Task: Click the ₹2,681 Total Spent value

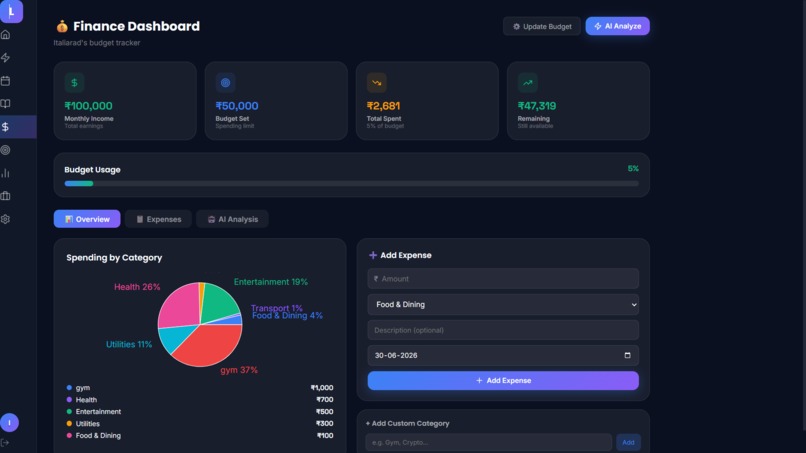Action: [x=383, y=106]
